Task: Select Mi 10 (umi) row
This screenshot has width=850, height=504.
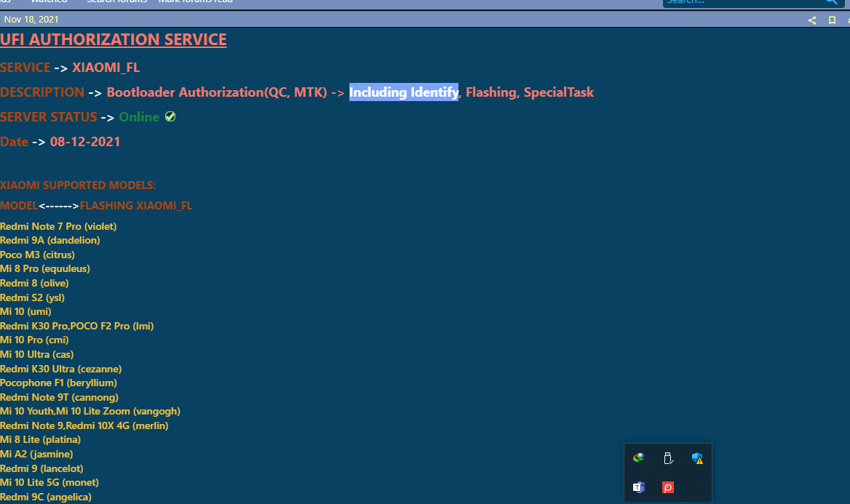Action: click(26, 311)
